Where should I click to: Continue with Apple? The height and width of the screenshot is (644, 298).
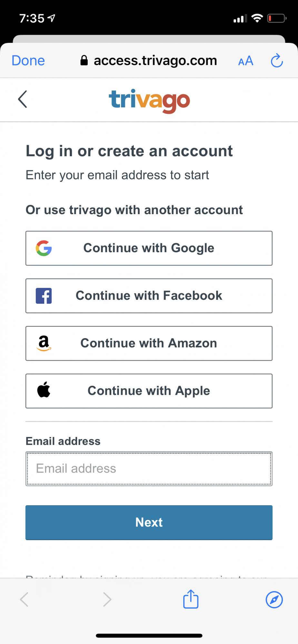pyautogui.click(x=149, y=391)
